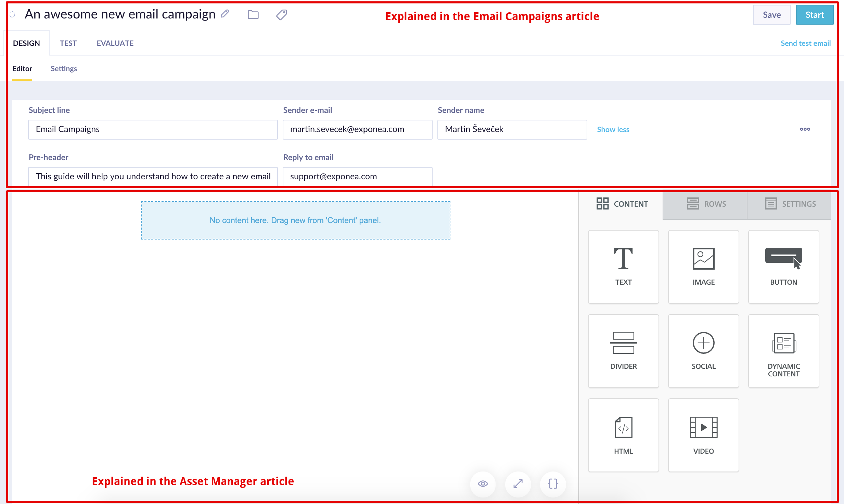Select the Divider content block
Viewport: 844px width, 504px height.
point(623,351)
